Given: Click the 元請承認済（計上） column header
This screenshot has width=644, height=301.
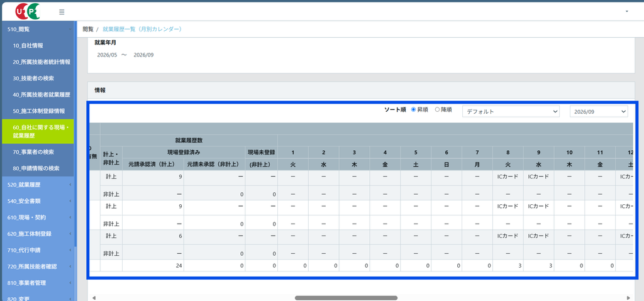Looking at the screenshot, I should coord(153,164).
